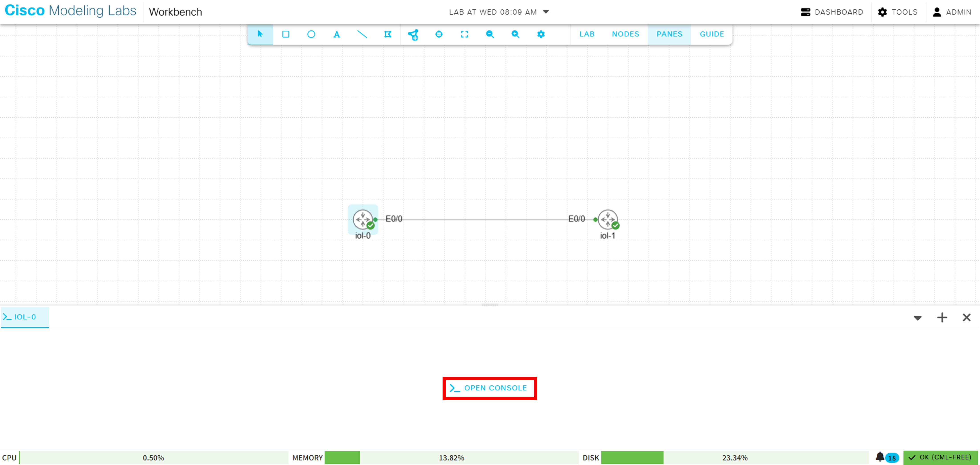980x465 pixels.
Task: Click the add node topology icon
Action: [413, 34]
